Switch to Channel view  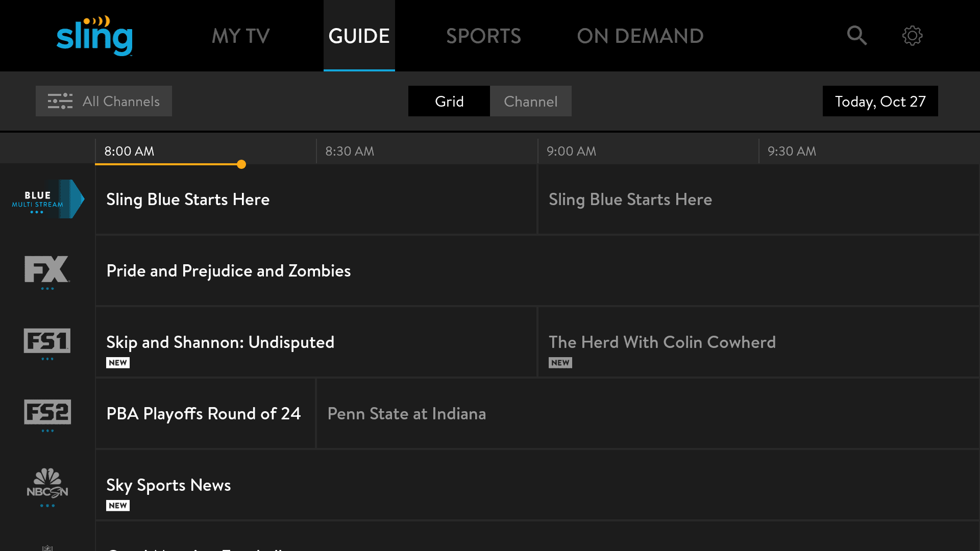[x=531, y=101]
